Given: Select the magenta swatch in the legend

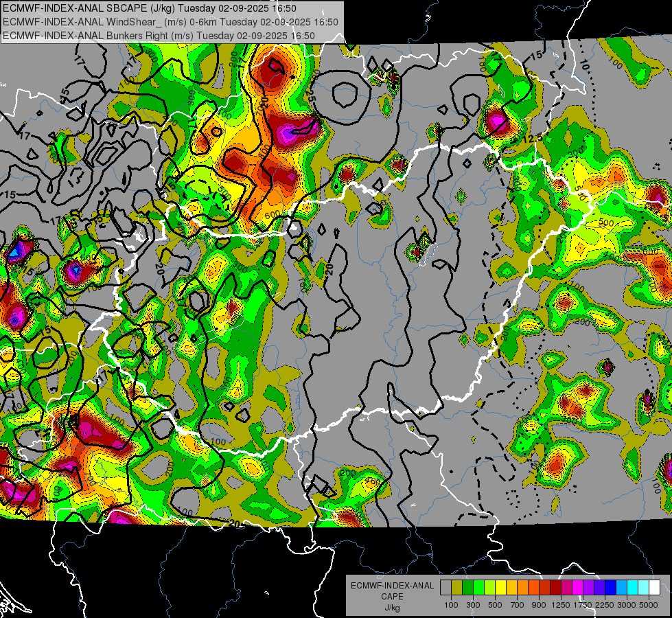Looking at the screenshot, I should coord(577,587).
